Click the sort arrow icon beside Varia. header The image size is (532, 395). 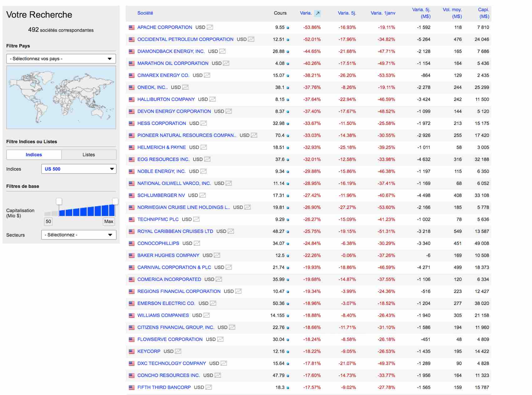coord(318,13)
